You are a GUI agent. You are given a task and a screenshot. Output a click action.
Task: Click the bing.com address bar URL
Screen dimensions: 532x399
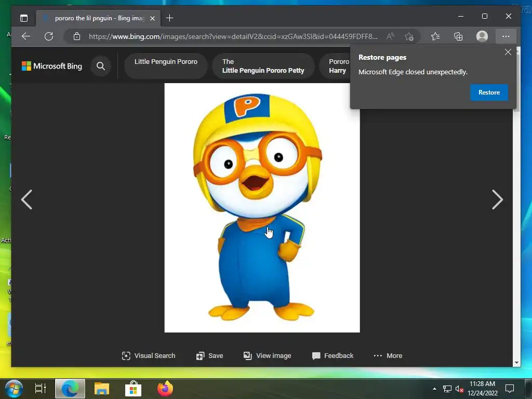pyautogui.click(x=233, y=36)
